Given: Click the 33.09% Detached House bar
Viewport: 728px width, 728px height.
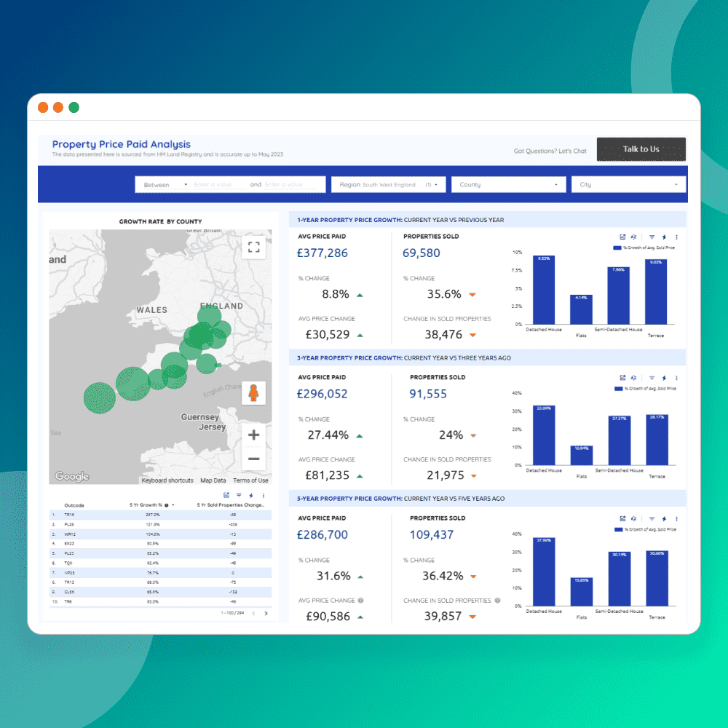Looking at the screenshot, I should click(x=544, y=435).
